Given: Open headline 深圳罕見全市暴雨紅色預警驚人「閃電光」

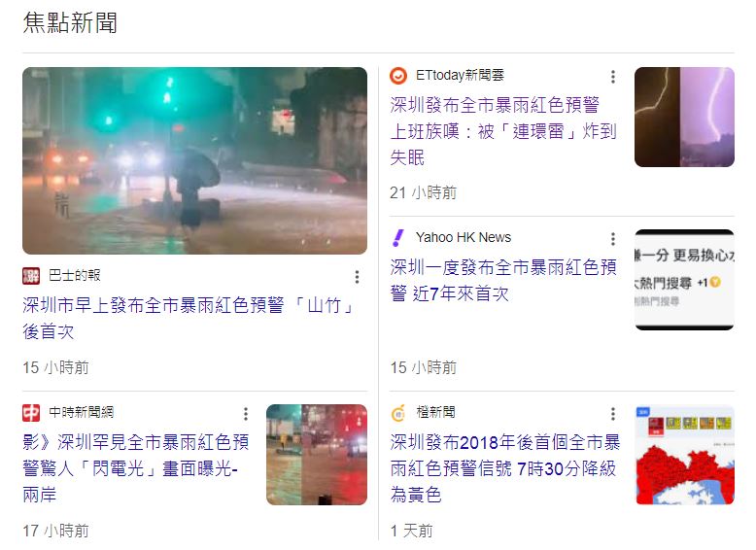Looking at the screenshot, I should point(136,468).
